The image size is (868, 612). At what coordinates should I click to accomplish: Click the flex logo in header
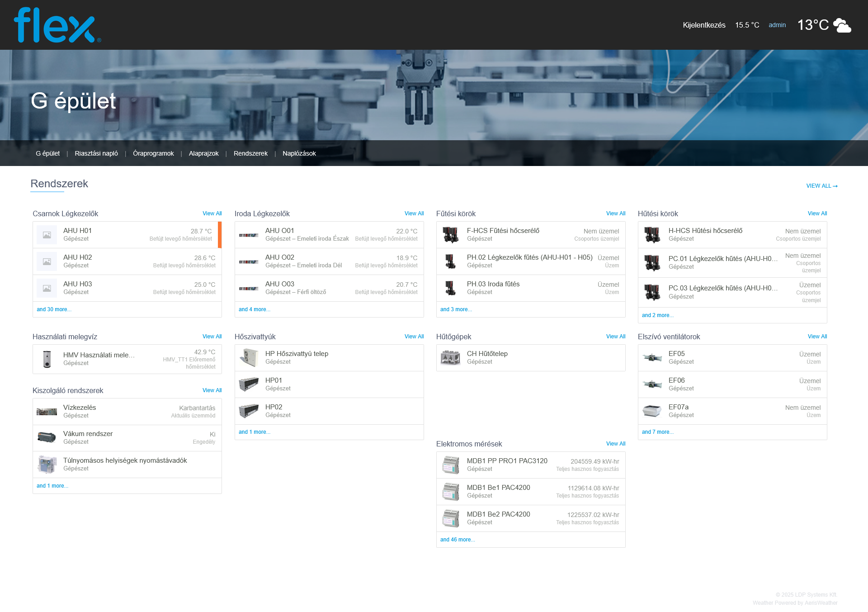click(x=57, y=25)
